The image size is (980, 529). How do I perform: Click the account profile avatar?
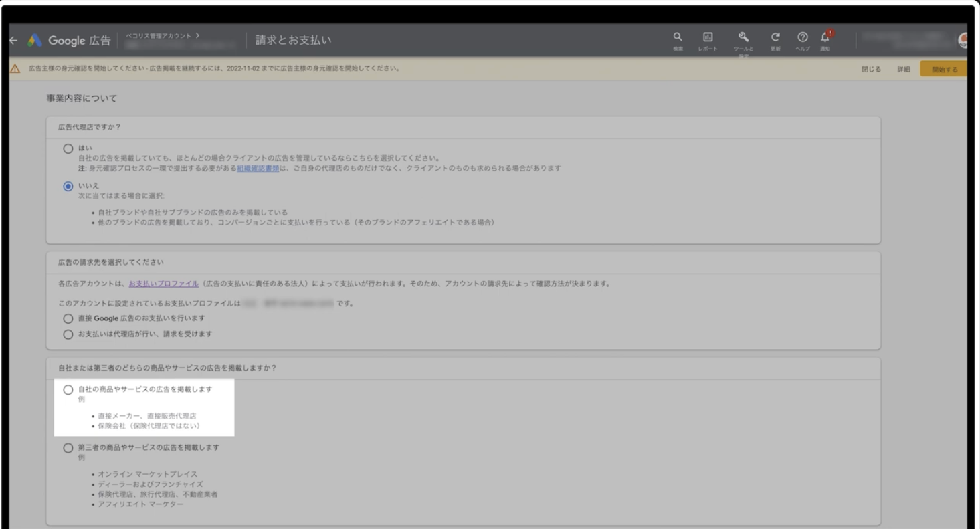[963, 41]
